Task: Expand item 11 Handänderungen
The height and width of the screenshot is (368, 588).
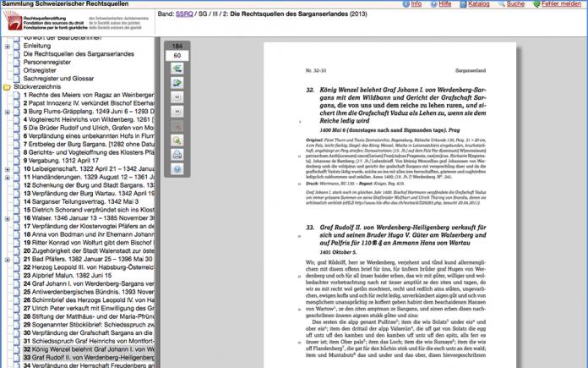Action: (7, 178)
